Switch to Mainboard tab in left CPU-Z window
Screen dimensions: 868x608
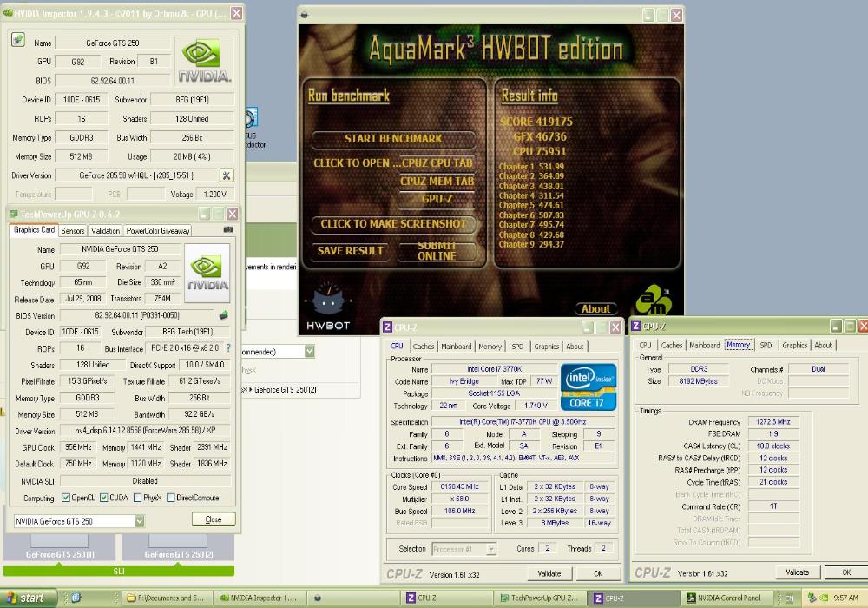tap(457, 347)
